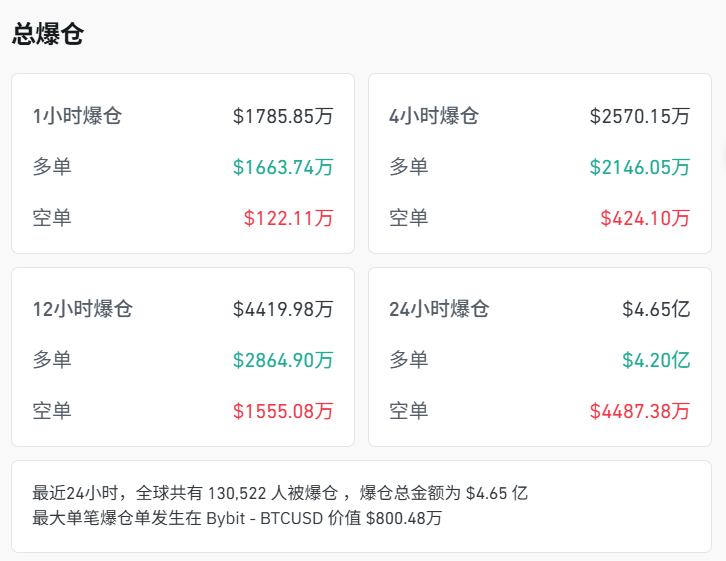
Task: Select the 24小时爆仓 label
Action: tap(439, 309)
